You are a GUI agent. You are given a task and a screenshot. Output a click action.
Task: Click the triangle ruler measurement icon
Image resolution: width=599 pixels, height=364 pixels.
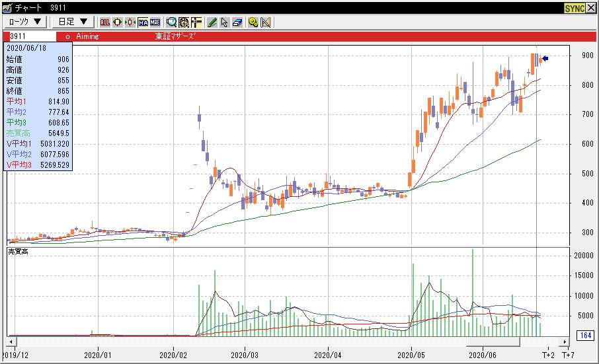click(x=266, y=22)
